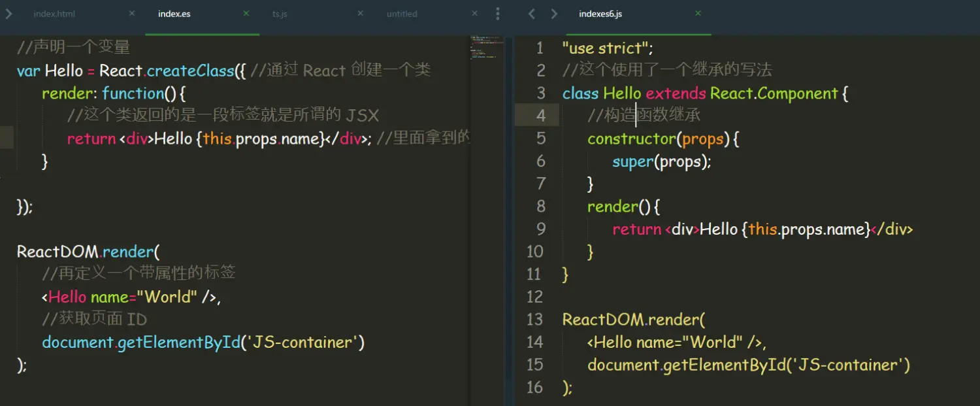Viewport: 980px width, 406px height.
Task: Click getElementById line in left pane
Action: point(203,342)
